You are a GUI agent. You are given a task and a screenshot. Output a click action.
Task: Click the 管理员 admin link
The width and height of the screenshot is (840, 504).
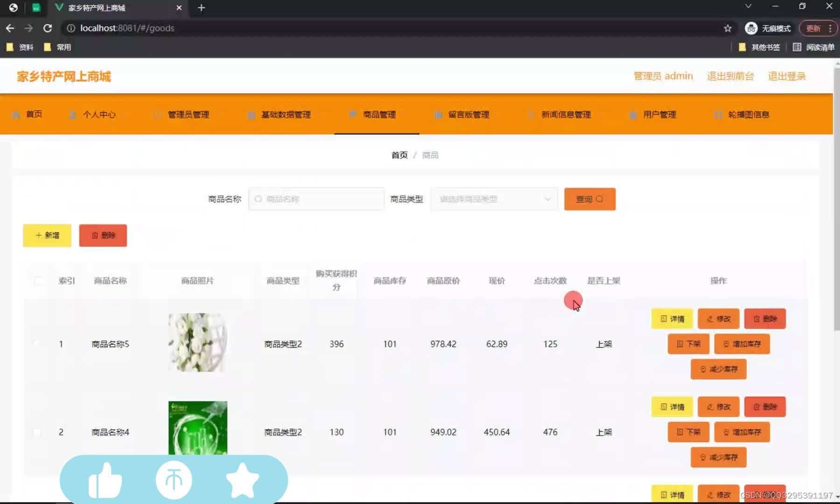pyautogui.click(x=663, y=76)
